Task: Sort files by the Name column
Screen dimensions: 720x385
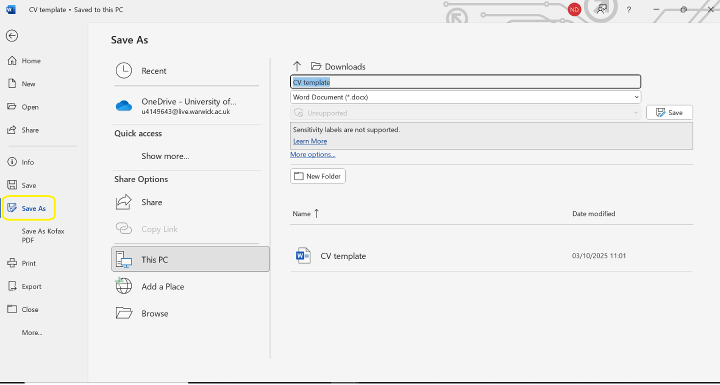Action: pyautogui.click(x=305, y=214)
